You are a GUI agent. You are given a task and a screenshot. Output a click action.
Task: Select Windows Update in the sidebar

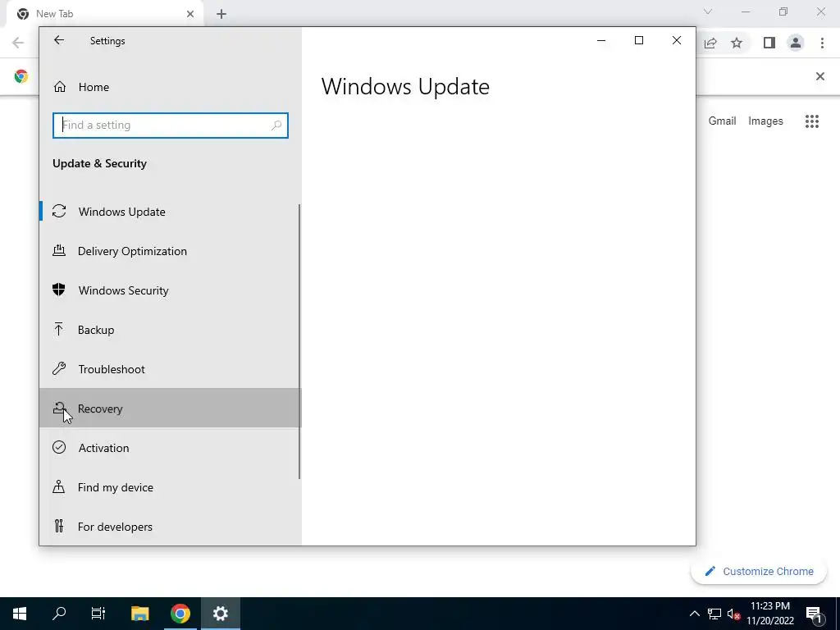click(171, 212)
